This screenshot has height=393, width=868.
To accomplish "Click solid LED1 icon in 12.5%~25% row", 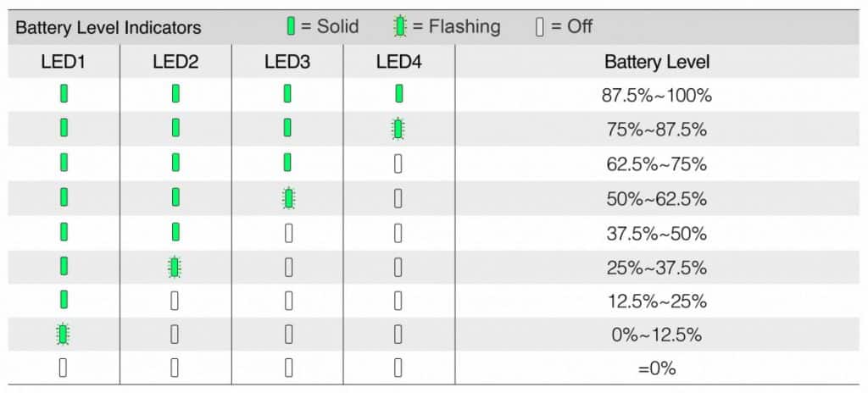I will (64, 299).
